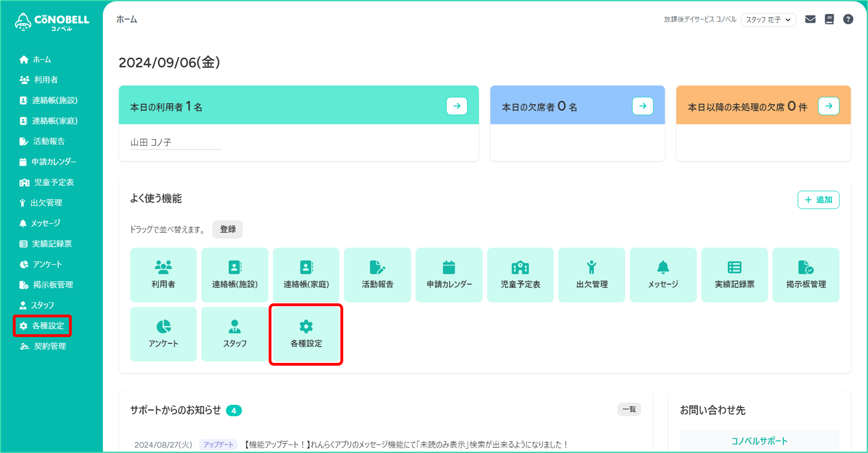Open アンケート in the sidebar
Image resolution: width=868 pixels, height=453 pixels.
coord(41,264)
